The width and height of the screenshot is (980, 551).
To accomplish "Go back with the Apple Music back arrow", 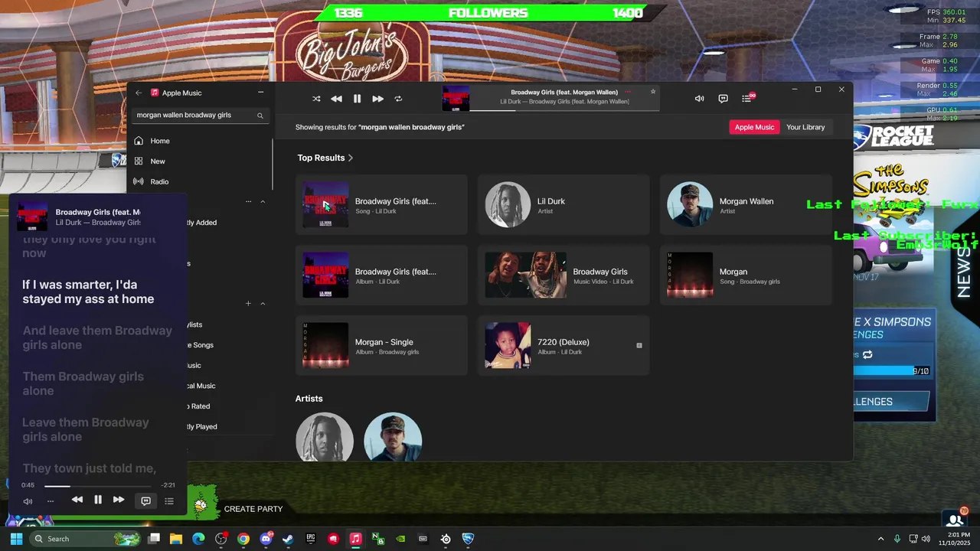I will point(139,93).
